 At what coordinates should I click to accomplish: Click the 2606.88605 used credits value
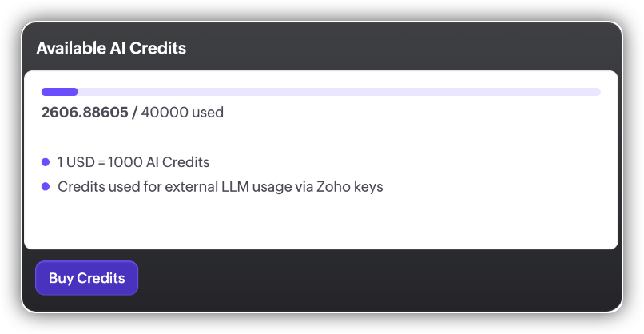click(84, 113)
